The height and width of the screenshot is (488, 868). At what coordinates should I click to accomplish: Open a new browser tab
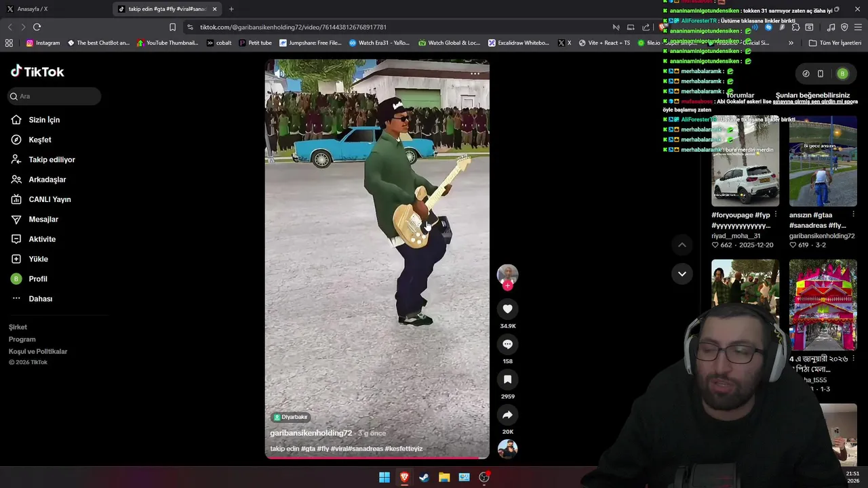click(x=231, y=9)
